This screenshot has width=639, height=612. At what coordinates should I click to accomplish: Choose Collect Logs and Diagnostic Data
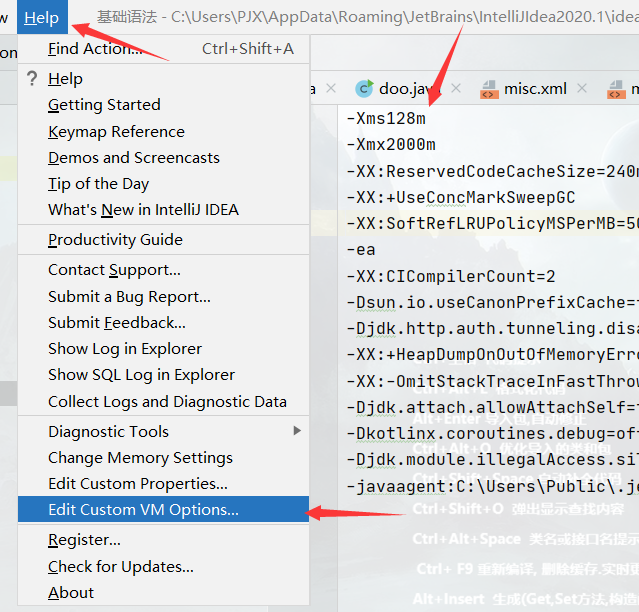(163, 402)
